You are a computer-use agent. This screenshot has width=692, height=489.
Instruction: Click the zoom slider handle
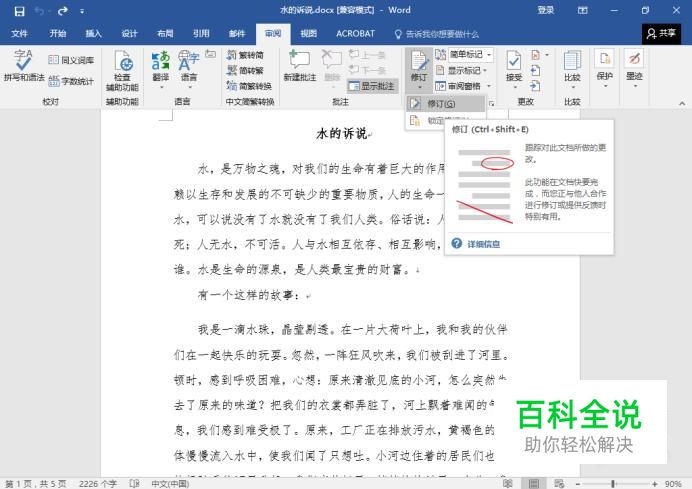[613, 484]
